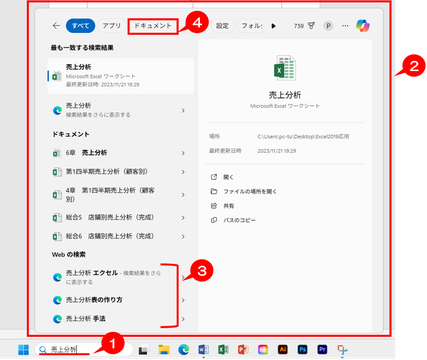Click the share icon next to 共有

pos(214,206)
